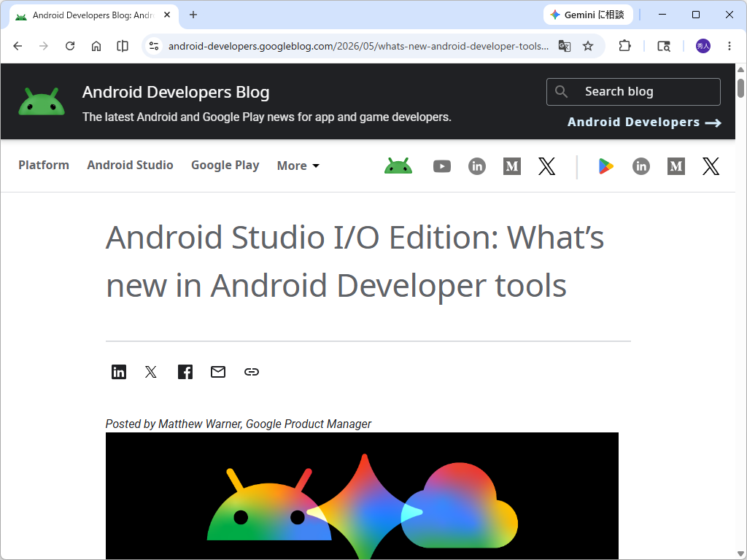Share the article on LinkedIn

point(119,372)
